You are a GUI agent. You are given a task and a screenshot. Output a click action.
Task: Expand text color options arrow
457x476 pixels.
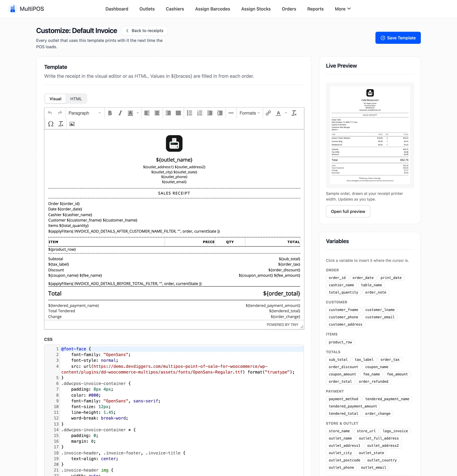286,113
